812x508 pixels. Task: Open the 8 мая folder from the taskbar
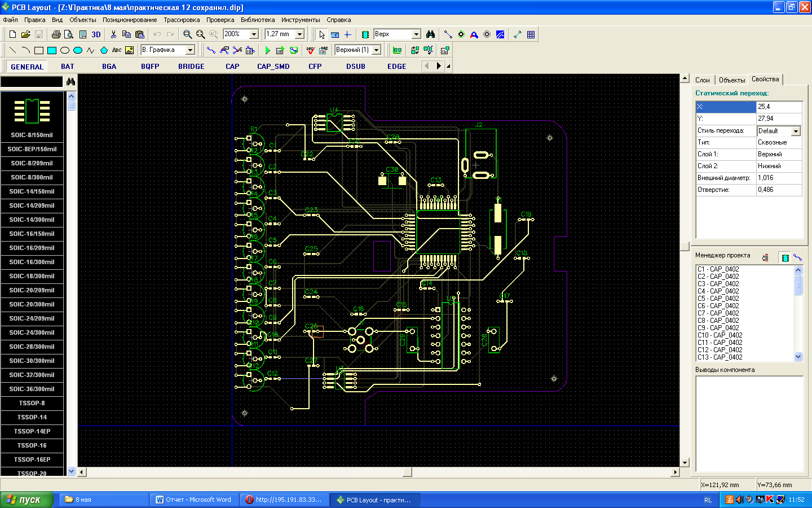[103, 500]
